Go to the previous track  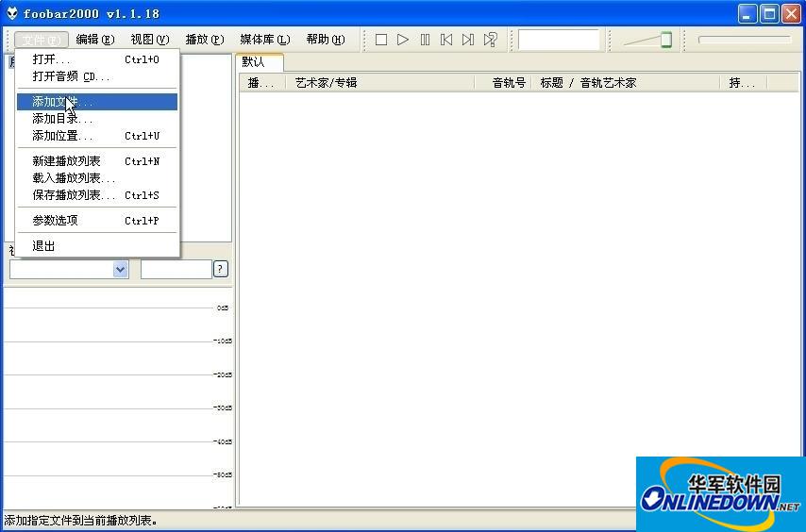[x=446, y=40]
